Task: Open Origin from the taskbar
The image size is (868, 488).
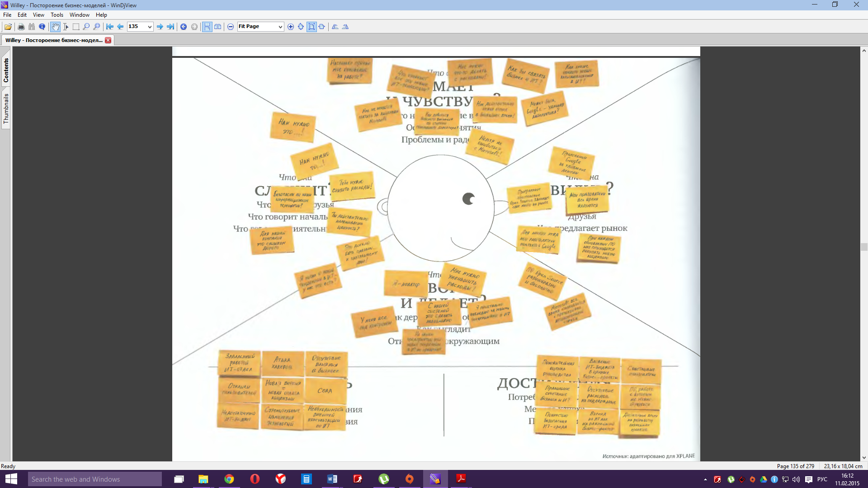Action: (x=410, y=479)
